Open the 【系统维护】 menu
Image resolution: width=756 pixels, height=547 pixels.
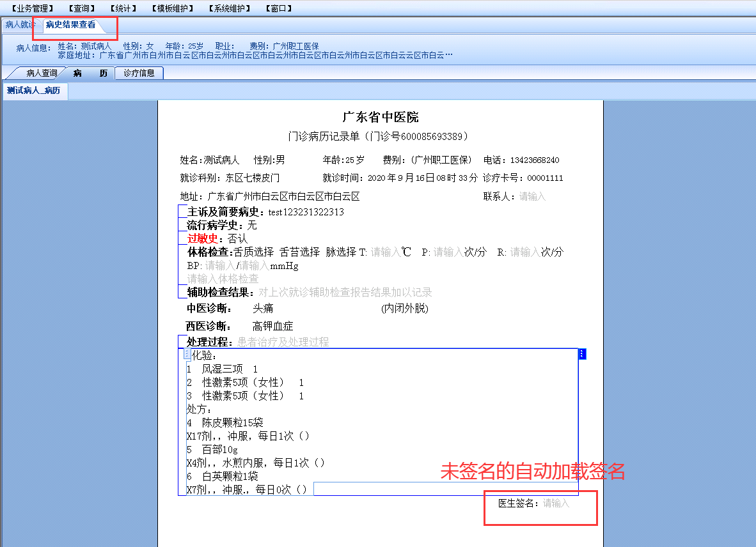click(229, 8)
